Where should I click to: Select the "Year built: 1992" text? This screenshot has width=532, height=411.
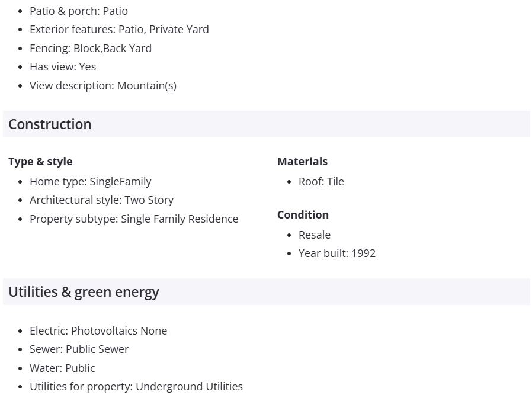[x=337, y=253]
